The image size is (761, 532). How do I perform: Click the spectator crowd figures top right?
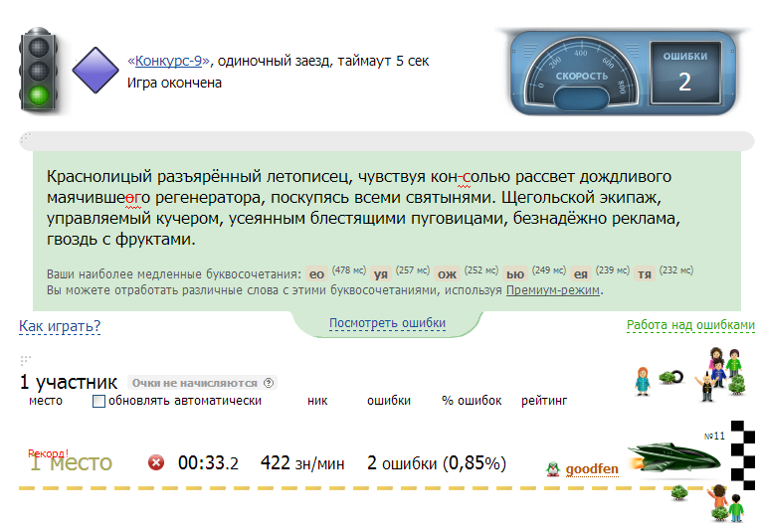(721, 374)
